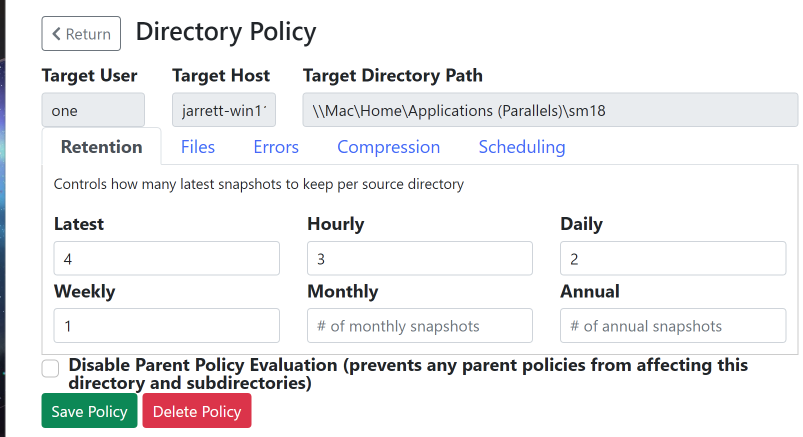Click the green Save Policy button
This screenshot has height=437, width=803.
click(x=89, y=411)
